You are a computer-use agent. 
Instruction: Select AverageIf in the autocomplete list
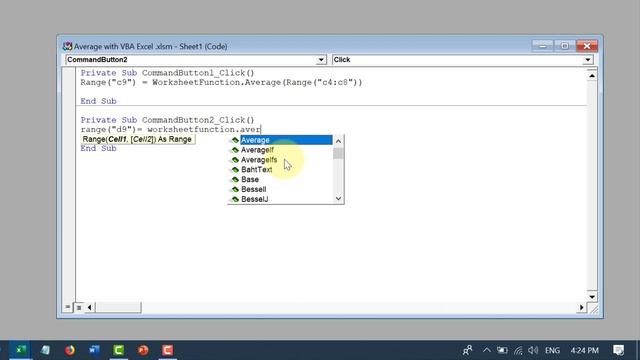coord(257,150)
